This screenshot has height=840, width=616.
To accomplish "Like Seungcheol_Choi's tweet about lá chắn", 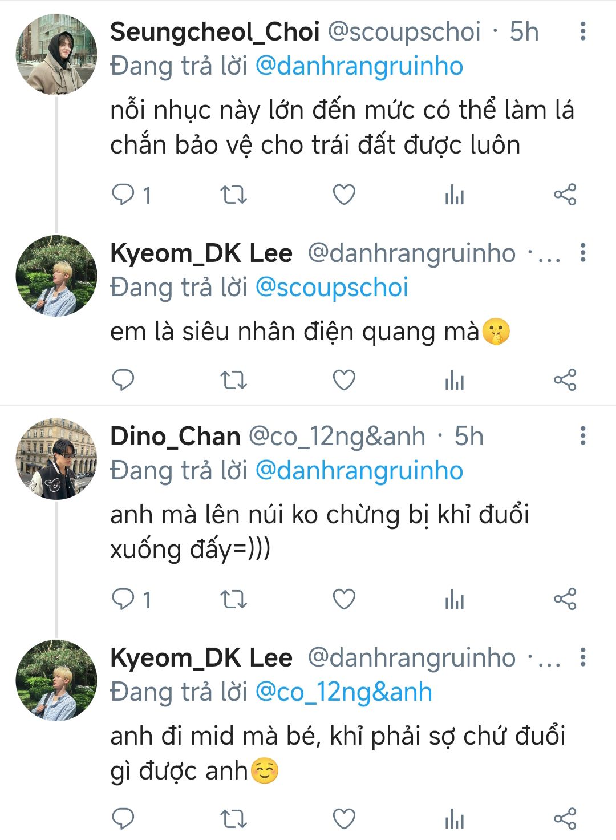I will [344, 195].
